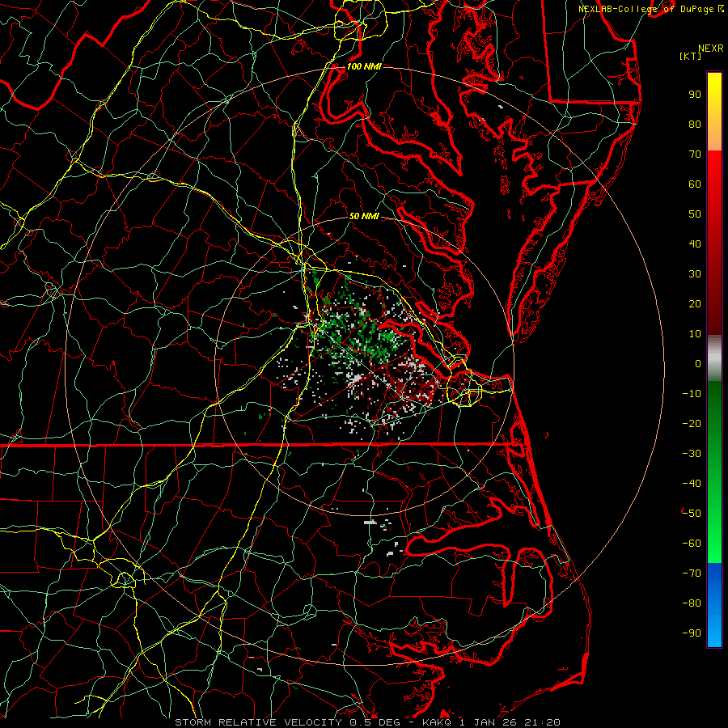This screenshot has height=728, width=728.
Task: Click the "-80" scale label
Action: [x=692, y=603]
